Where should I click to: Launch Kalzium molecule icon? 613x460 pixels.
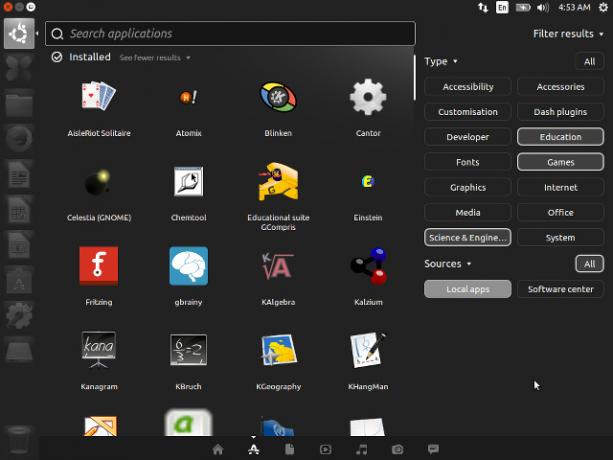[368, 266]
